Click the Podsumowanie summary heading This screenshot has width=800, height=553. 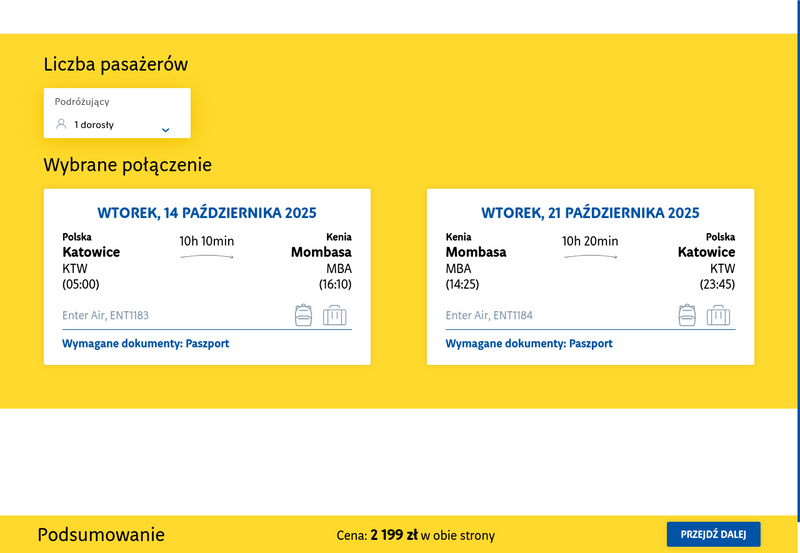(101, 535)
